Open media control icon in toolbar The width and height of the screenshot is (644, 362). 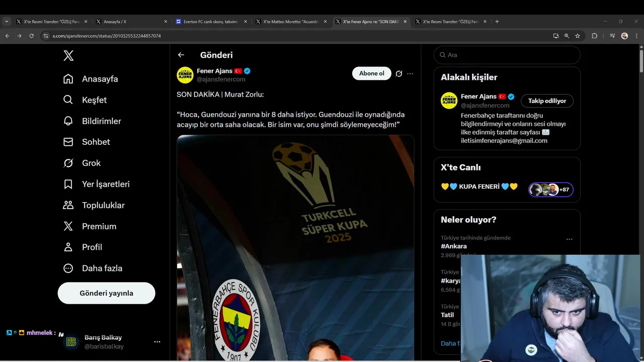click(x=612, y=36)
